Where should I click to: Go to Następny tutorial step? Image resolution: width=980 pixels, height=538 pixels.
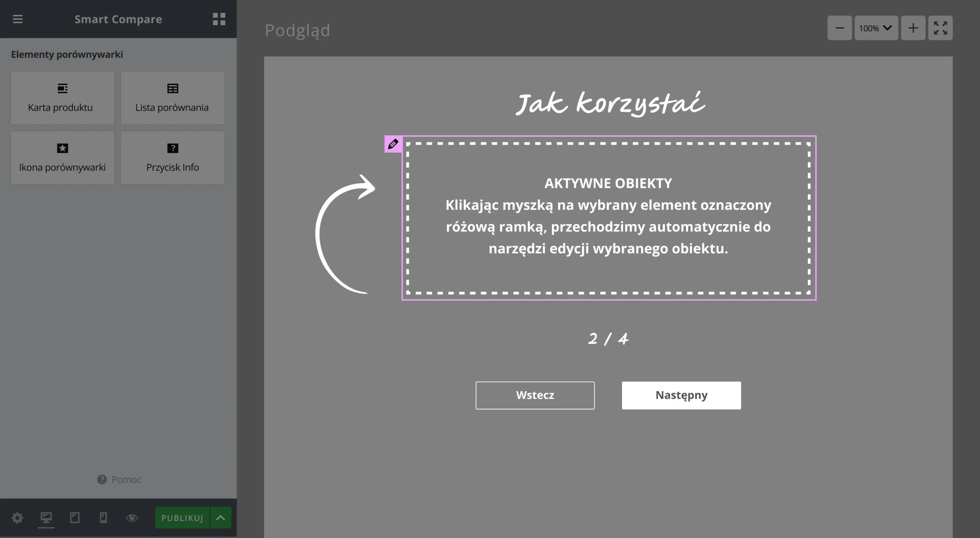(681, 395)
